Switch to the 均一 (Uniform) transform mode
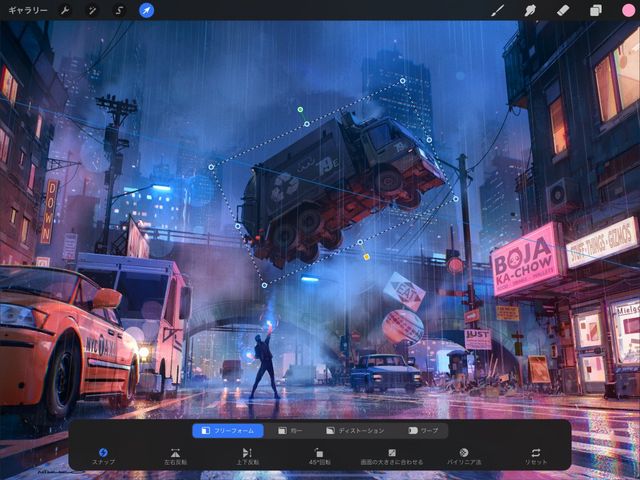This screenshot has width=640, height=480. [x=290, y=431]
